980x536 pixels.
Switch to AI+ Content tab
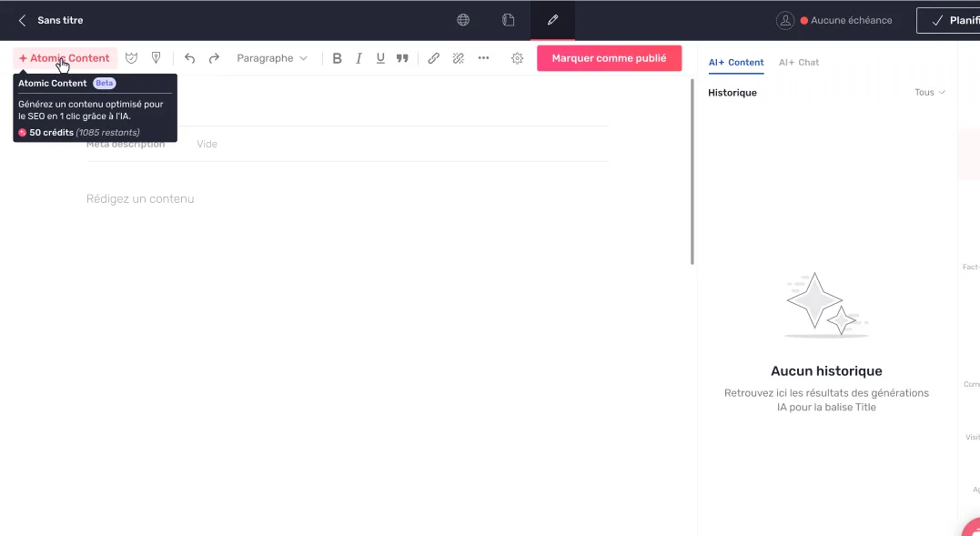point(735,63)
